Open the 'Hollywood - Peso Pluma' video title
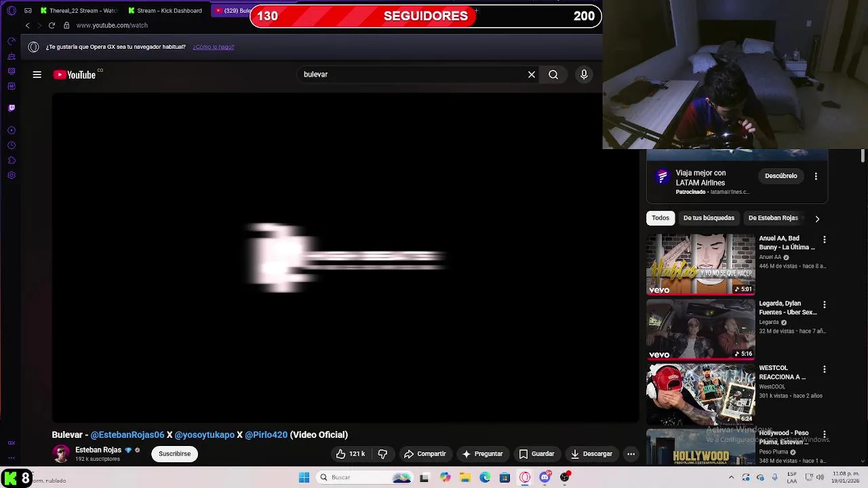Viewport: 868px width, 488px height. pos(785,437)
